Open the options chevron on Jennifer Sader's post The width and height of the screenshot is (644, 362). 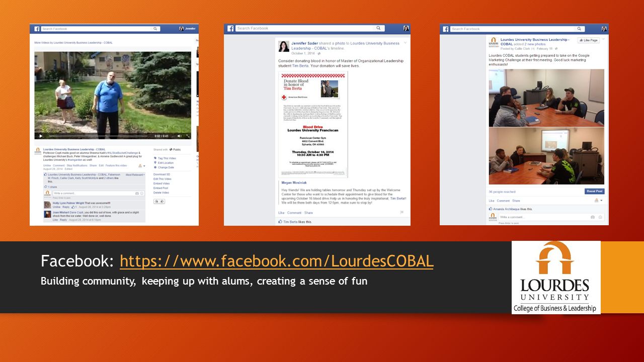pos(406,43)
